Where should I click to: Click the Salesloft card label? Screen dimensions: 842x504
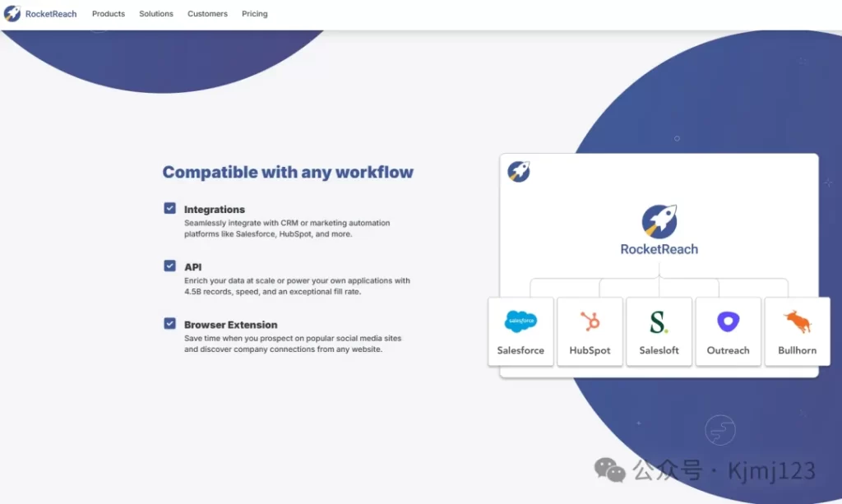[659, 350]
